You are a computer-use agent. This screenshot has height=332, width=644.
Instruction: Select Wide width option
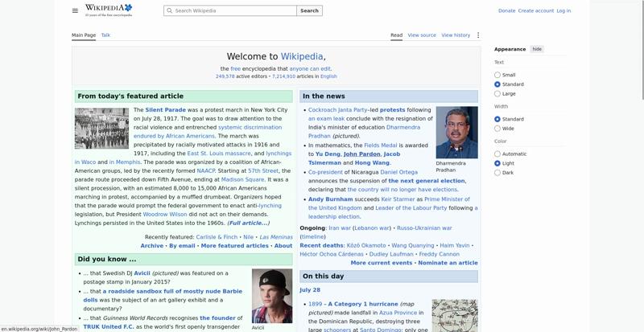point(497,129)
